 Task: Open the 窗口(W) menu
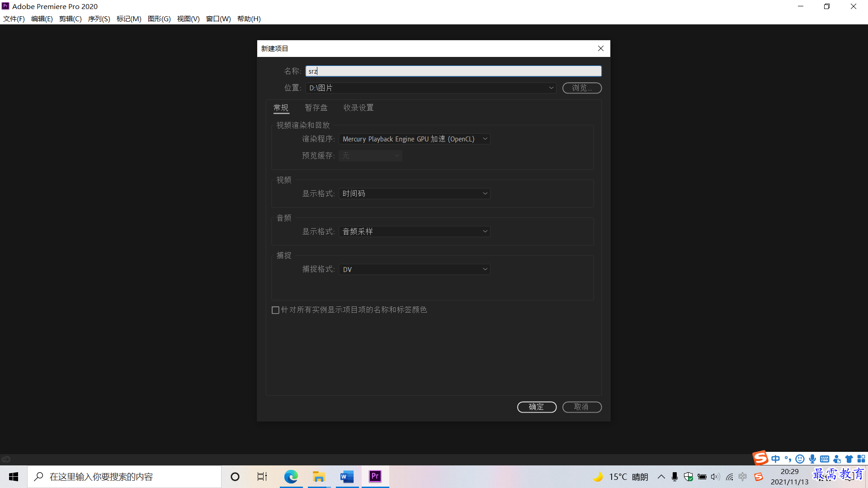pos(218,19)
